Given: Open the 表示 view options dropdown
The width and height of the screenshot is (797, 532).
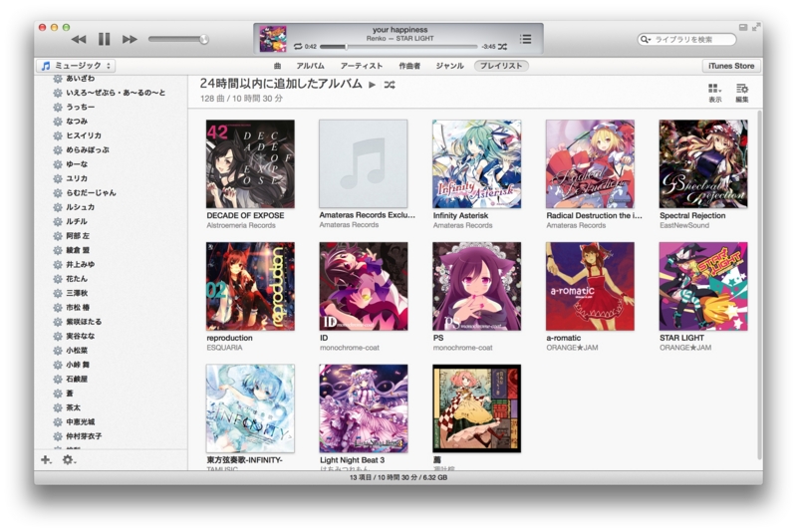Looking at the screenshot, I should [714, 93].
